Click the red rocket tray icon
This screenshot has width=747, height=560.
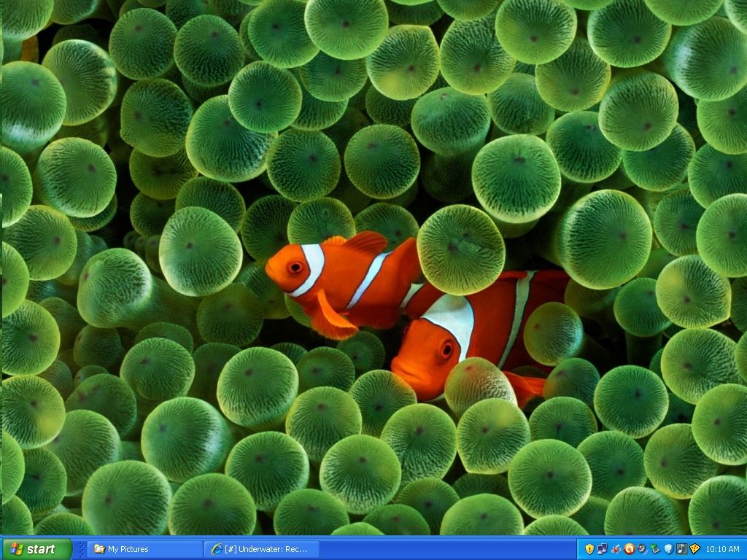click(616, 549)
